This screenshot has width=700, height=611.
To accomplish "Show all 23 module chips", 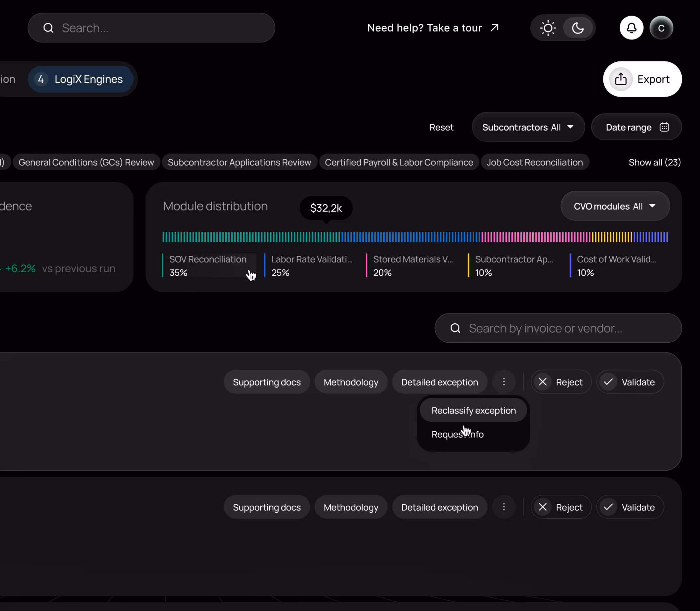I will point(654,162).
